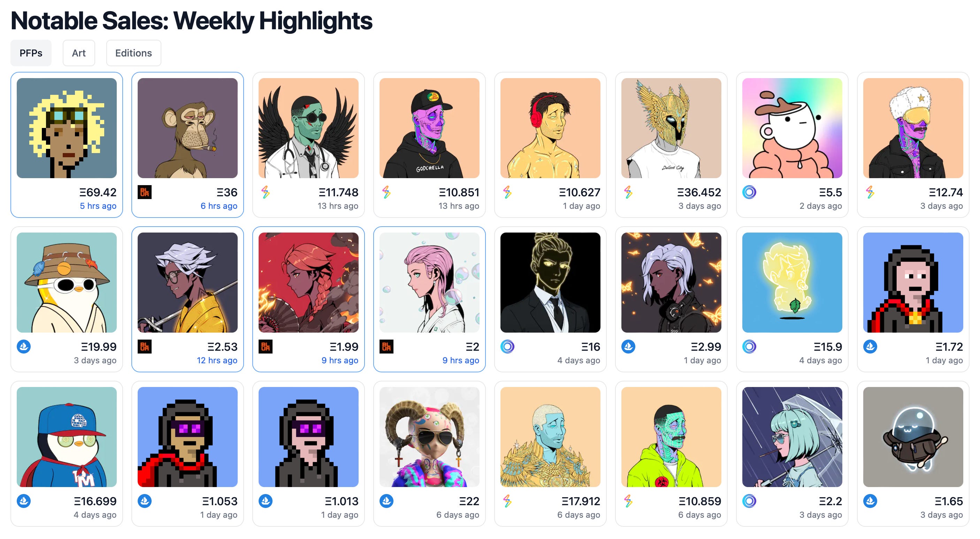Click the ring icon on Ξ5.5 card
The height and width of the screenshot is (539, 980).
pyautogui.click(x=749, y=192)
